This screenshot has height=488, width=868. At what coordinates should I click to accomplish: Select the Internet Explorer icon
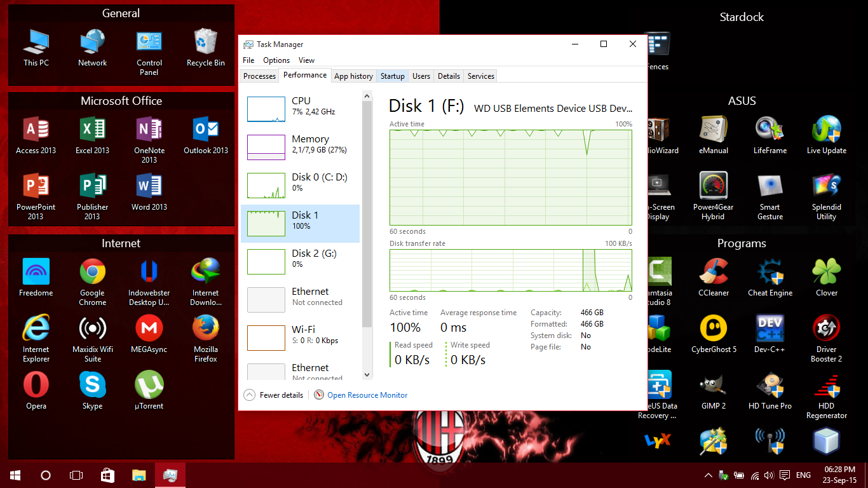(36, 339)
